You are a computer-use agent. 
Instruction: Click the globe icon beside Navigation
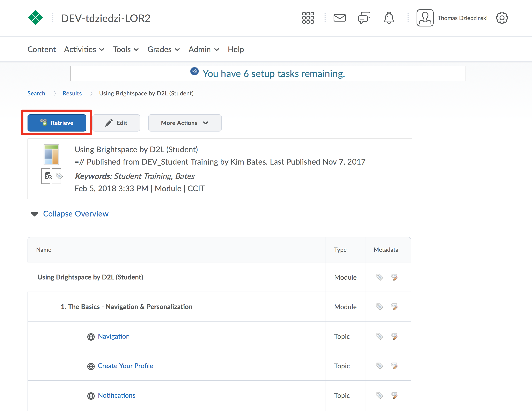coord(91,337)
